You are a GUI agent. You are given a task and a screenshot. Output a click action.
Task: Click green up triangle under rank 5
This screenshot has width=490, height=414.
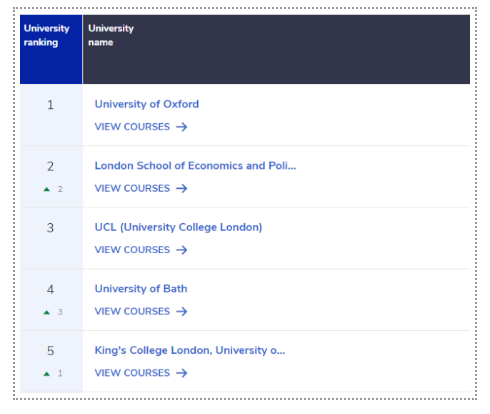point(47,374)
